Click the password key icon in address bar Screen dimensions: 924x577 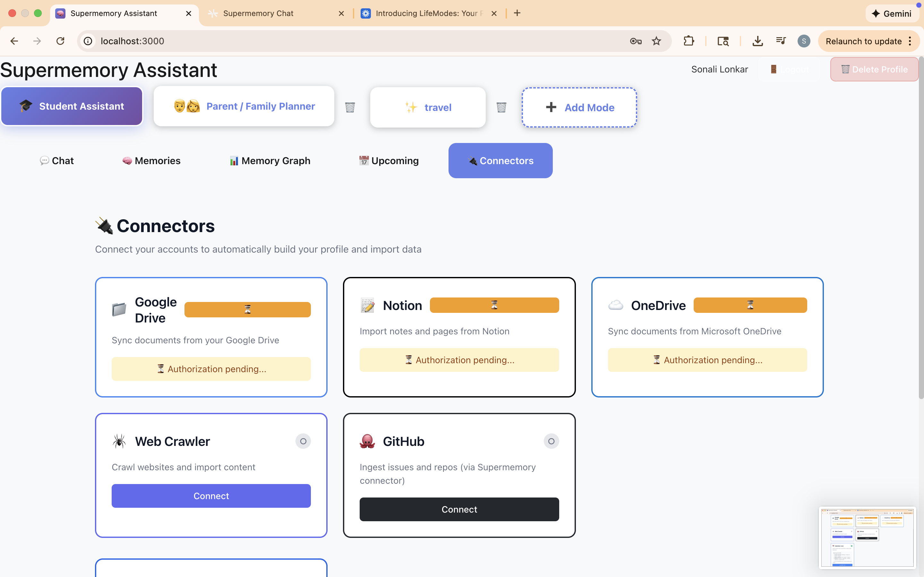point(635,41)
